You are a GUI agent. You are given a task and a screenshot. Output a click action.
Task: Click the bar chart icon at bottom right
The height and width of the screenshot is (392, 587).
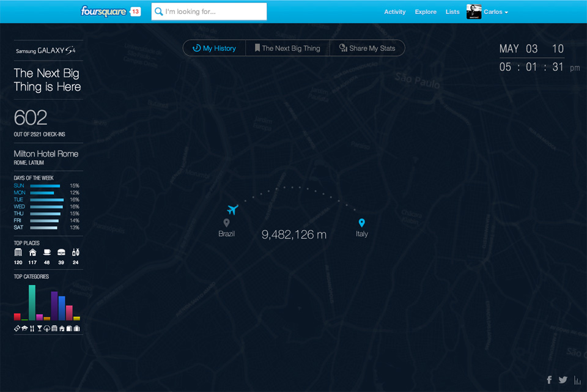click(x=576, y=380)
